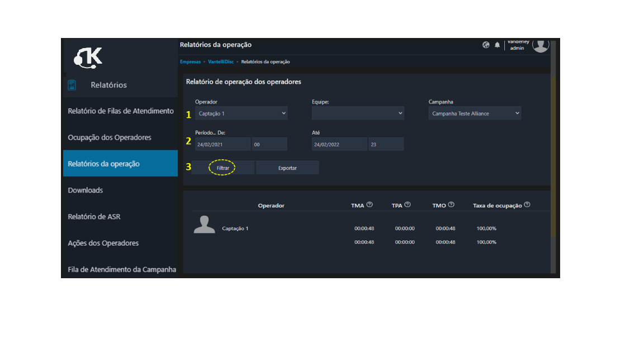Image resolution: width=644 pixels, height=362 pixels.
Task: Open Ações dos Operadores menu item
Action: 120,243
